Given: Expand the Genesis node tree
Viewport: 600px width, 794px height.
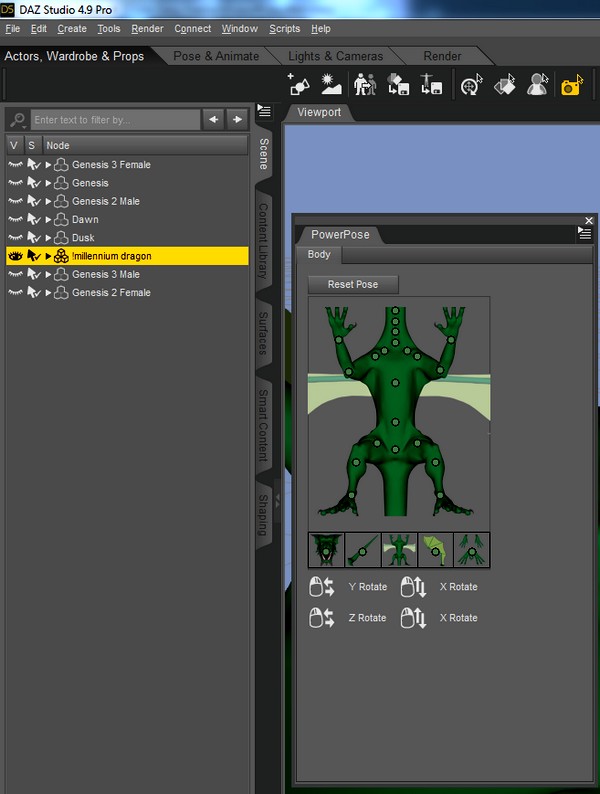Looking at the screenshot, I should 48,183.
